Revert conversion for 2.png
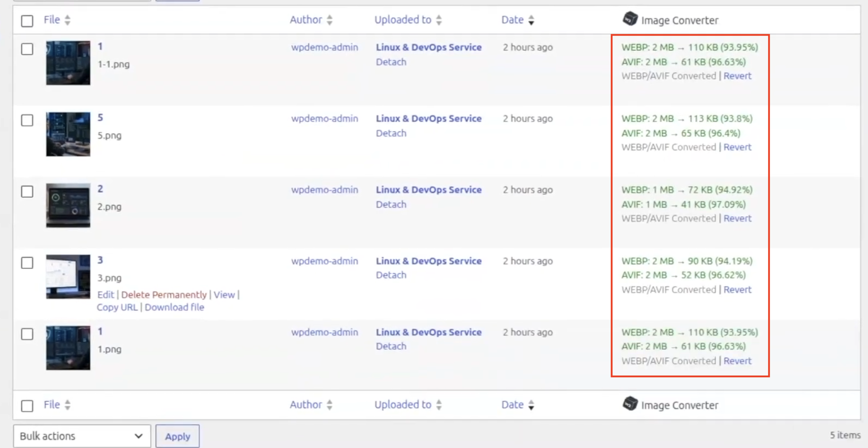868x448 pixels. coord(737,218)
